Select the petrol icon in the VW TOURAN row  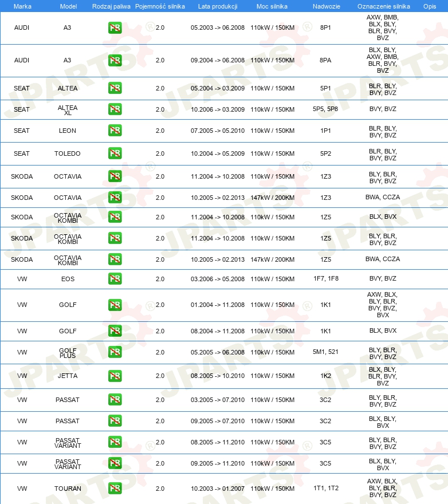(x=115, y=489)
